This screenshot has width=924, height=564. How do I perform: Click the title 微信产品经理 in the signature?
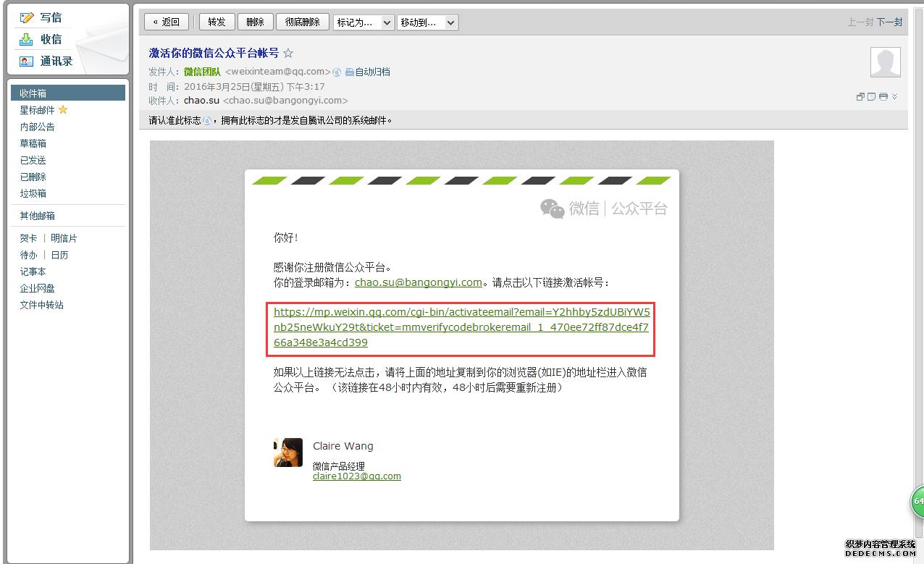point(339,466)
